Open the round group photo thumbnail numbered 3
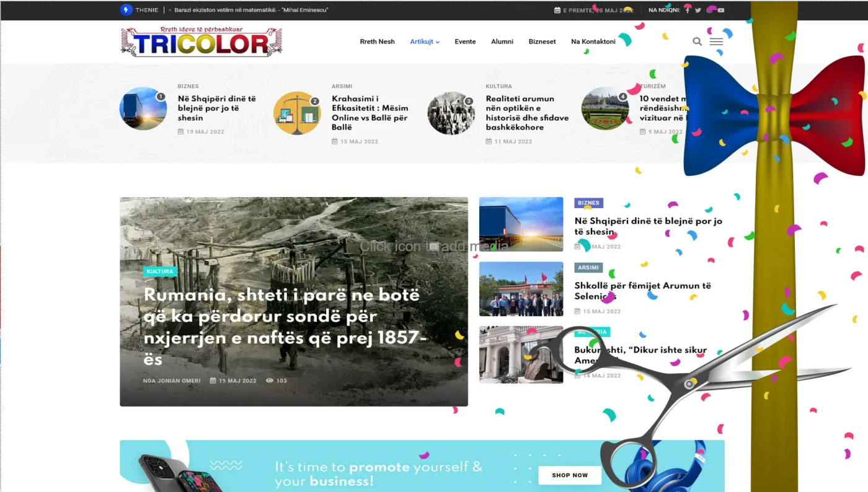Image resolution: width=868 pixels, height=492 pixels. point(451,113)
